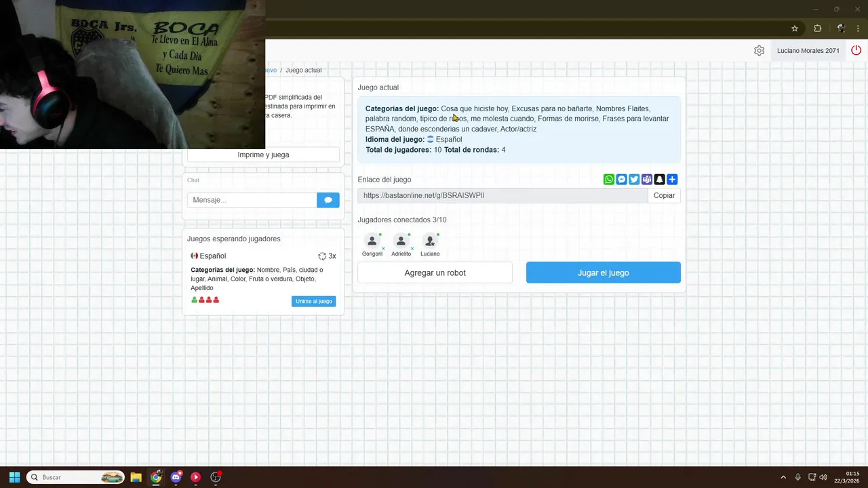
Task: Click the microphone tray icon
Action: [x=798, y=477]
